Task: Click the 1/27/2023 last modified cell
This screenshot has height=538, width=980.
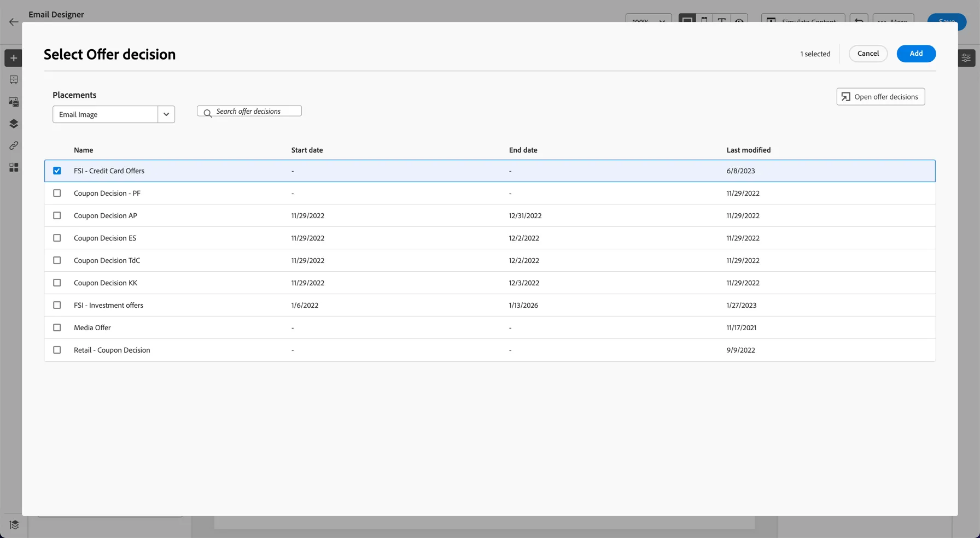Action: coord(741,305)
